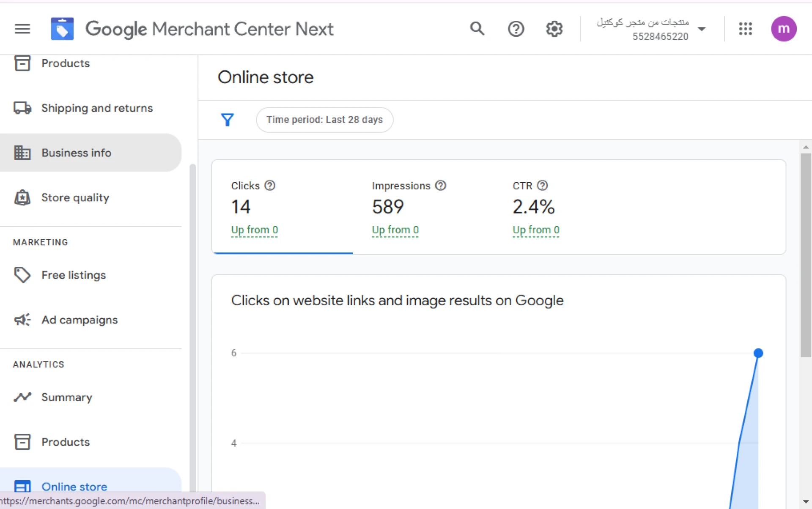Show help tooltip next to Impressions
The image size is (812, 509).
click(x=441, y=186)
